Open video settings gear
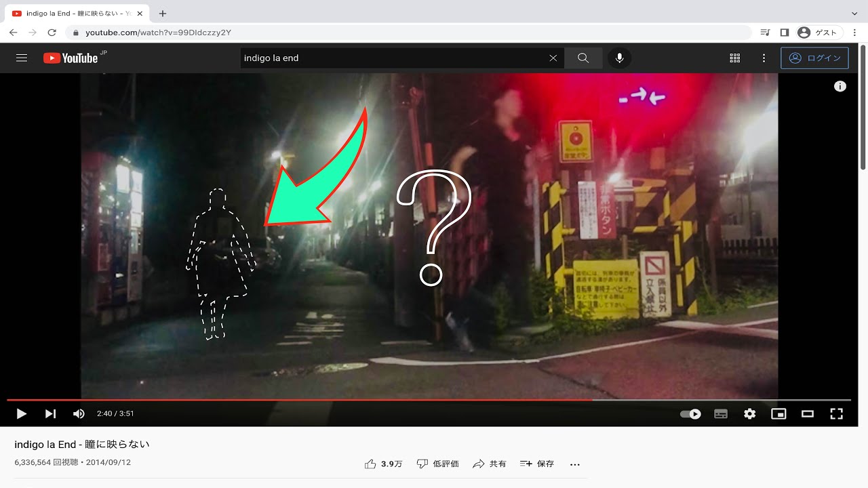The image size is (868, 488). [x=749, y=413]
